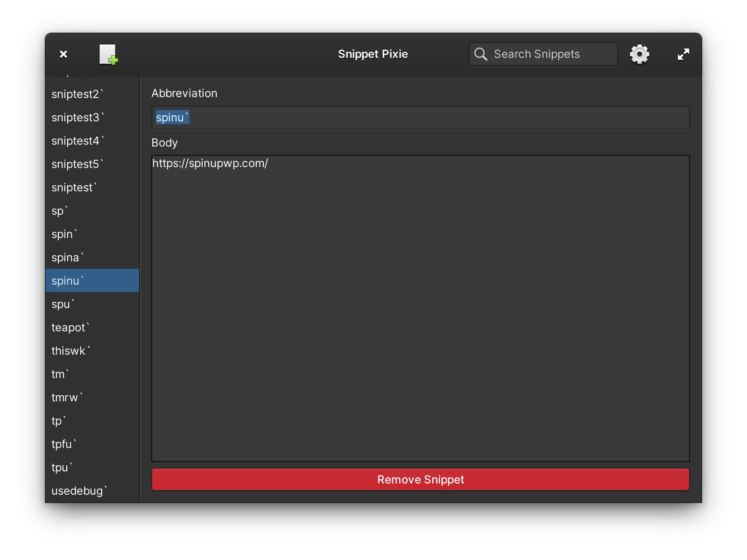Open the sp` snippet
Viewport: 747px width, 560px height.
60,211
